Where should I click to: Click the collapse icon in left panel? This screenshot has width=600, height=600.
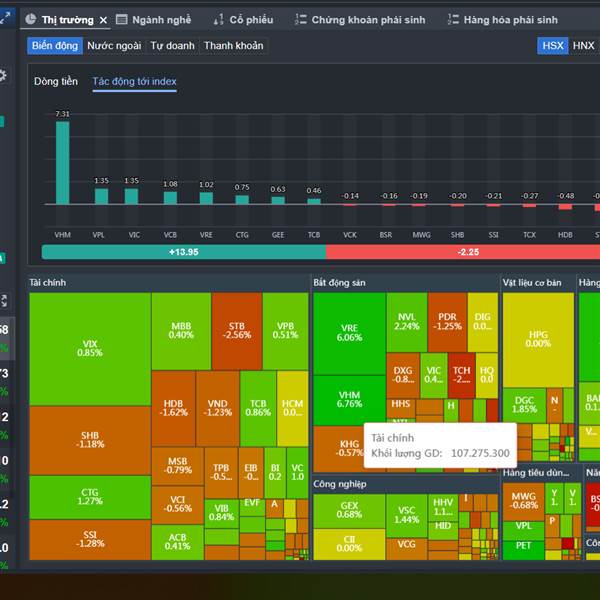point(3,300)
